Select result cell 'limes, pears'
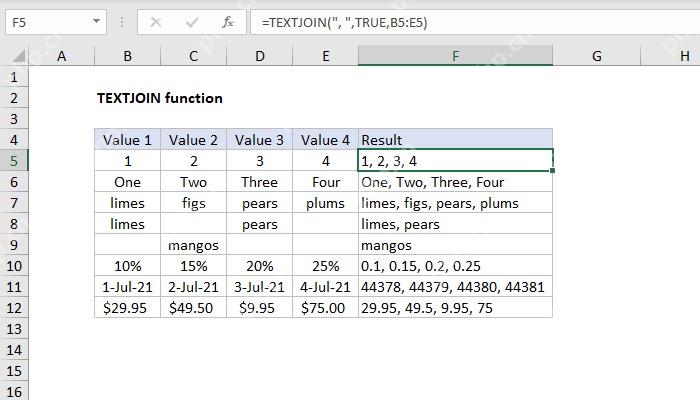Screen dimensions: 700x400 click(x=455, y=224)
